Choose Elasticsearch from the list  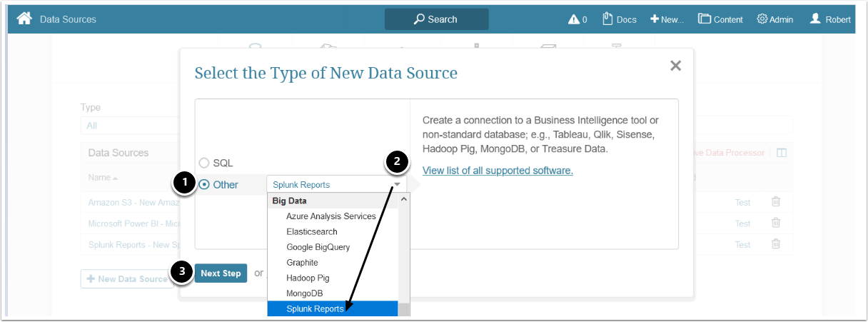(x=312, y=231)
